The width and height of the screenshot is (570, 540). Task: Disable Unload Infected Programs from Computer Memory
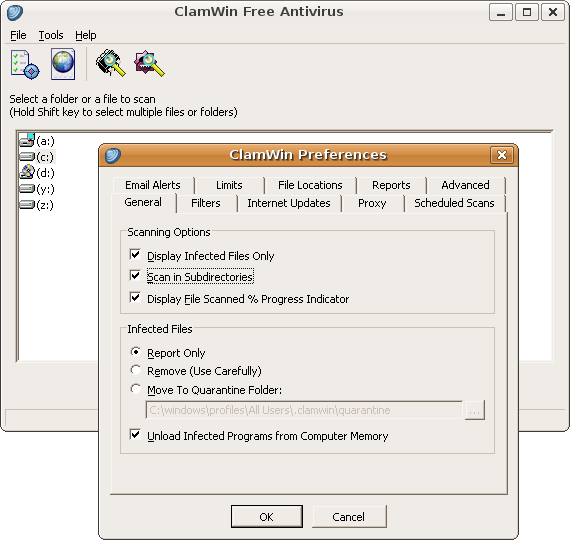(x=135, y=435)
